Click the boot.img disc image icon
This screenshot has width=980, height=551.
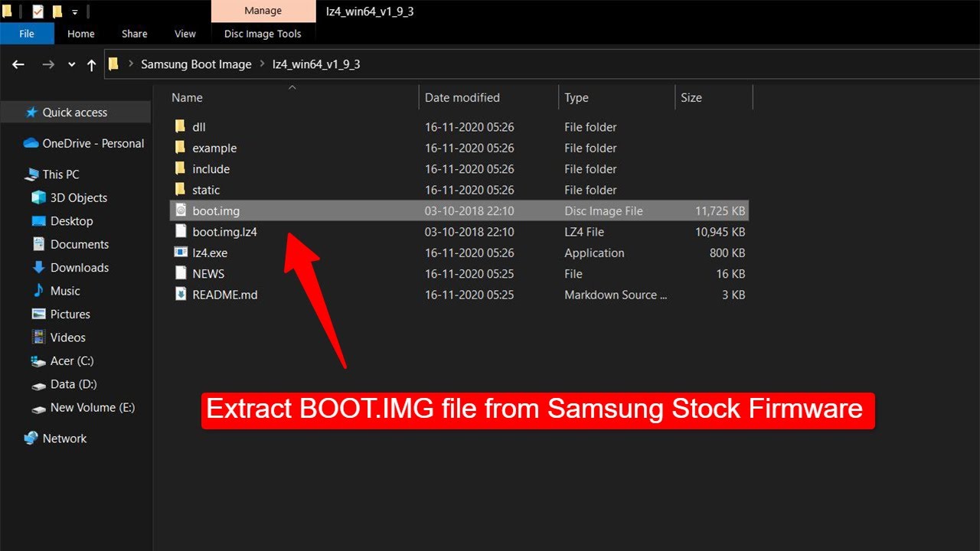(x=181, y=210)
